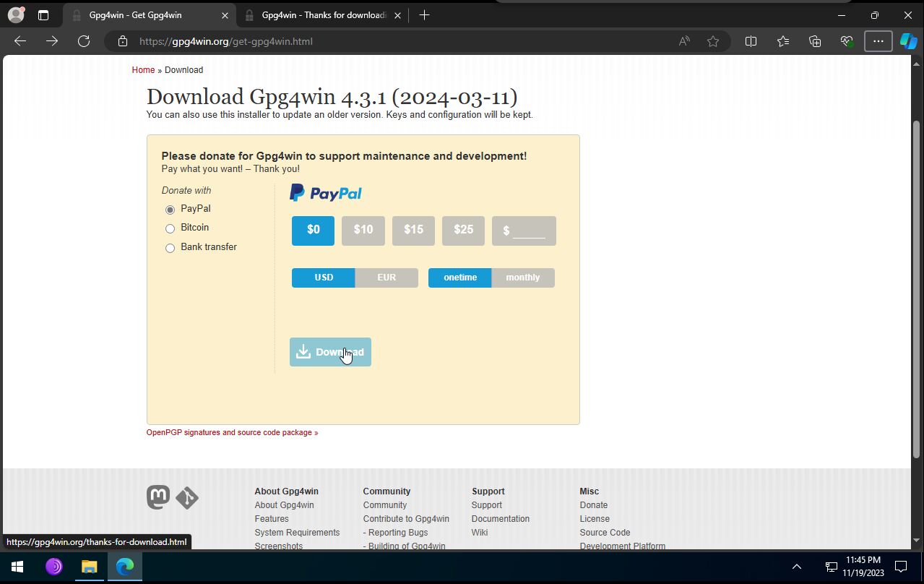Open the Edge Copilot icon

(x=908, y=41)
